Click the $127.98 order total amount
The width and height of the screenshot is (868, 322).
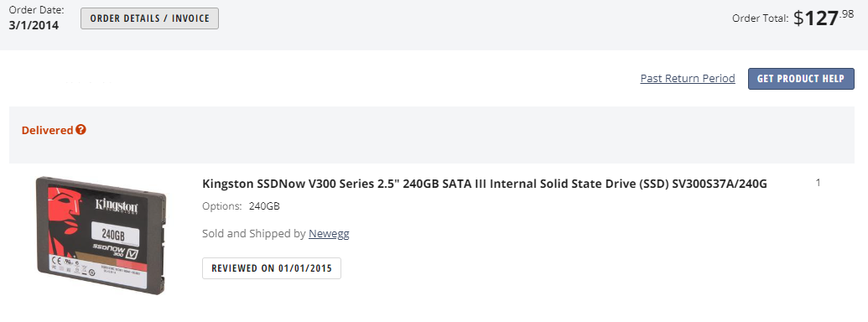(x=824, y=18)
